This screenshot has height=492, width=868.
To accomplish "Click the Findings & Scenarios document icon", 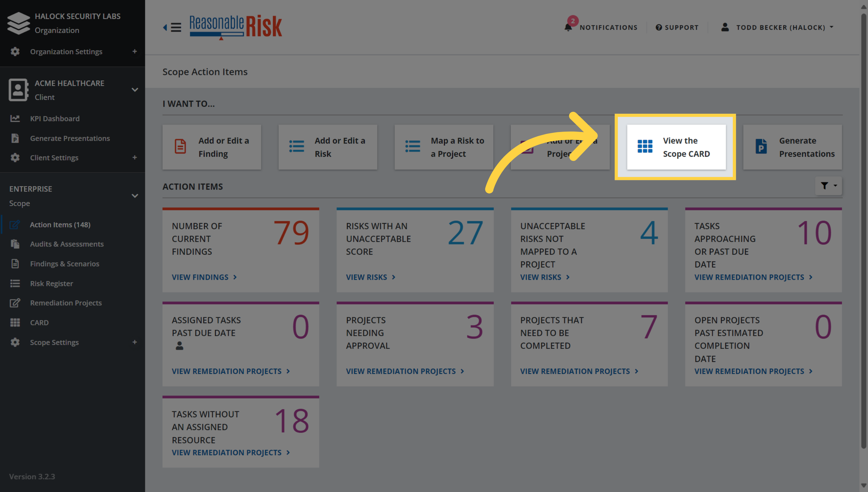I will [15, 264].
